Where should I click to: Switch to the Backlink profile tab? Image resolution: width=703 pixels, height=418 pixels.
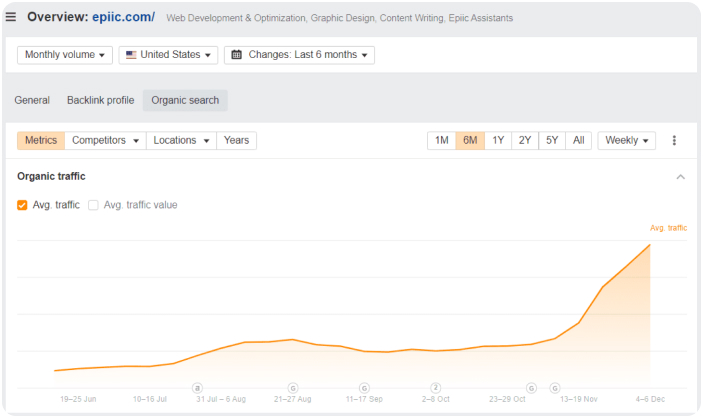pyautogui.click(x=100, y=100)
